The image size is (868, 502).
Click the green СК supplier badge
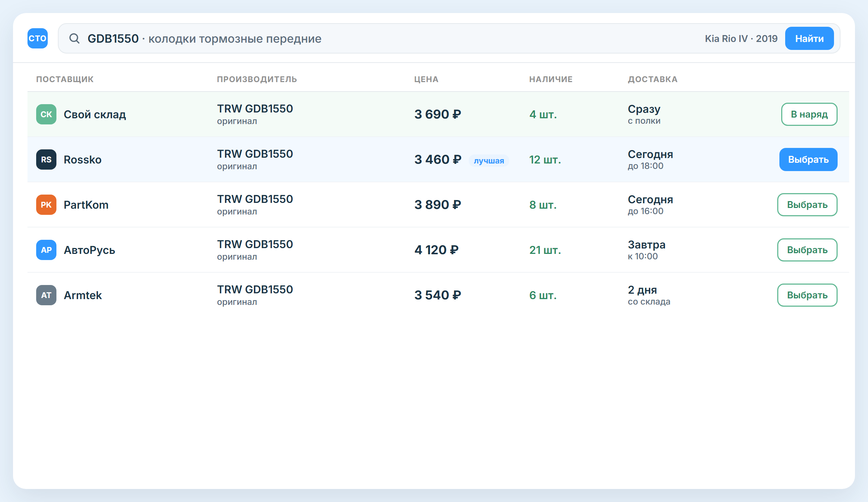click(x=46, y=114)
